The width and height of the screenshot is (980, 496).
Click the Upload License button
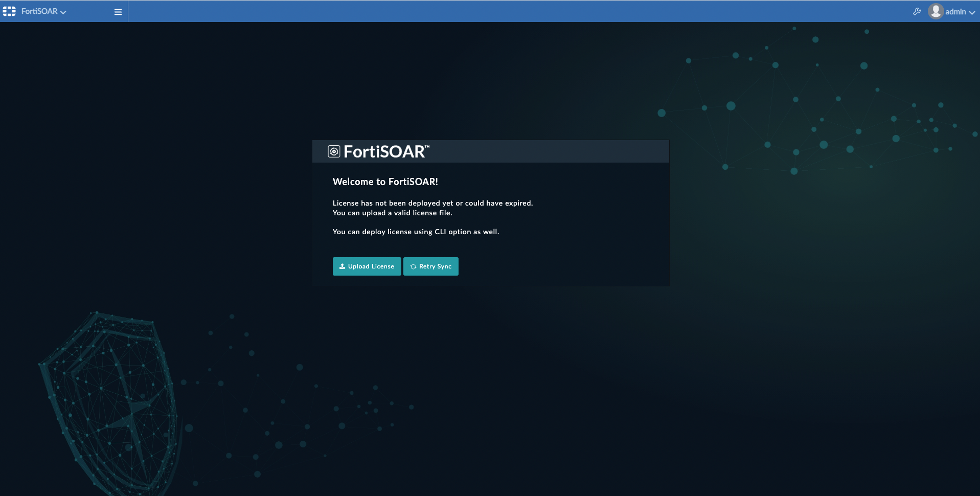(367, 266)
